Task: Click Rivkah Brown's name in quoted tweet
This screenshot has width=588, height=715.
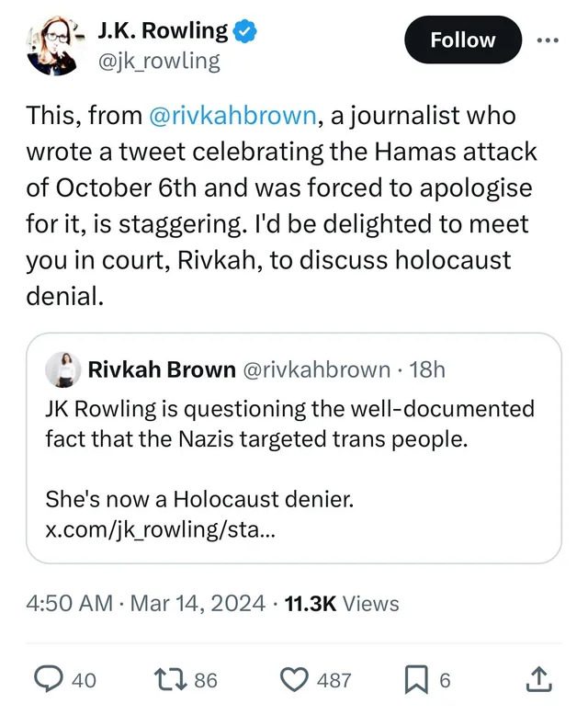Action: 162,369
